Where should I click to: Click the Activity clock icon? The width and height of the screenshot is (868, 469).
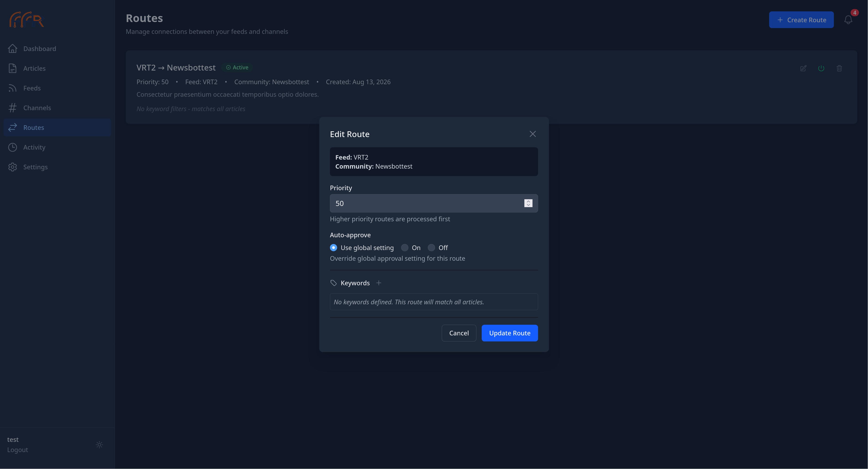13,147
